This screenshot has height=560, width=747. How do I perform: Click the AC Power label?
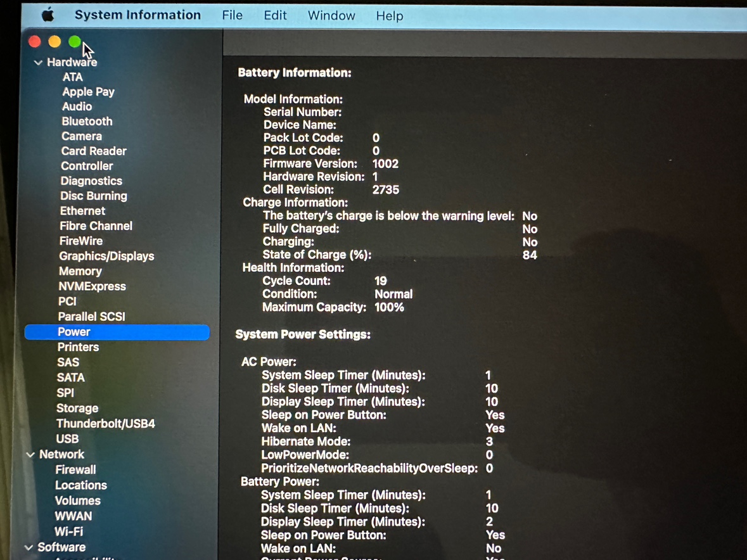[x=269, y=362]
